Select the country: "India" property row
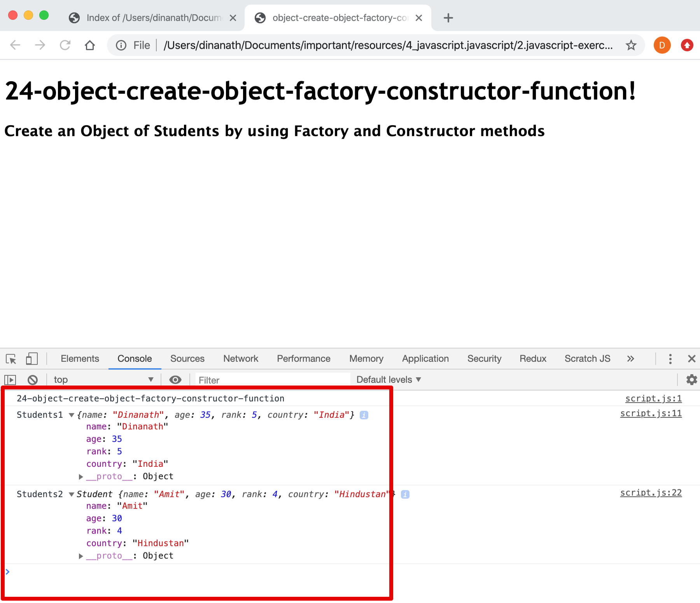This screenshot has height=603, width=700. pyautogui.click(x=127, y=464)
